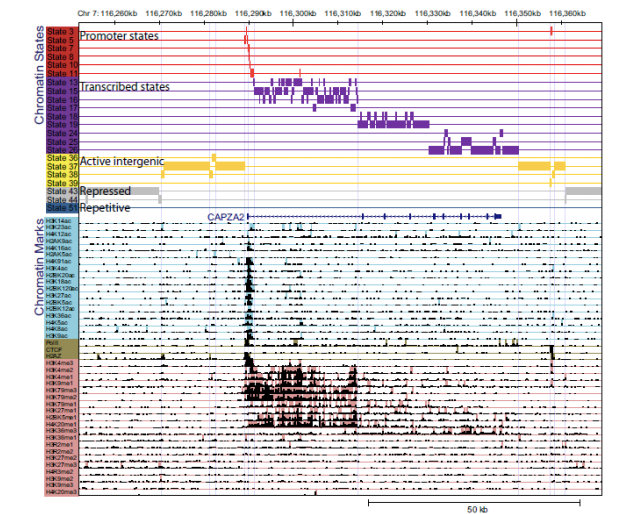This screenshot has width=627, height=514.
Task: Click the Transcribed states heading
Action: click(x=125, y=87)
